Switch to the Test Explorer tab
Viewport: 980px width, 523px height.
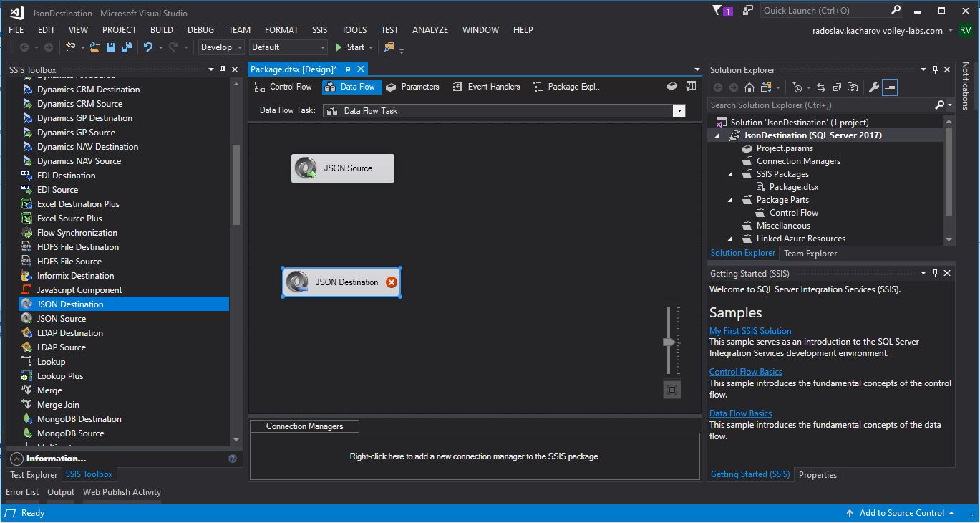[x=34, y=475]
